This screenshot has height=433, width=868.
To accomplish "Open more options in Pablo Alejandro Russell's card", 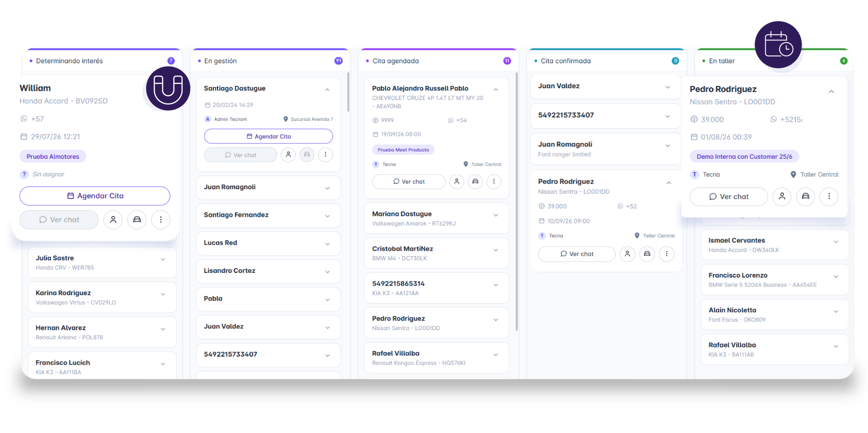I will [494, 181].
